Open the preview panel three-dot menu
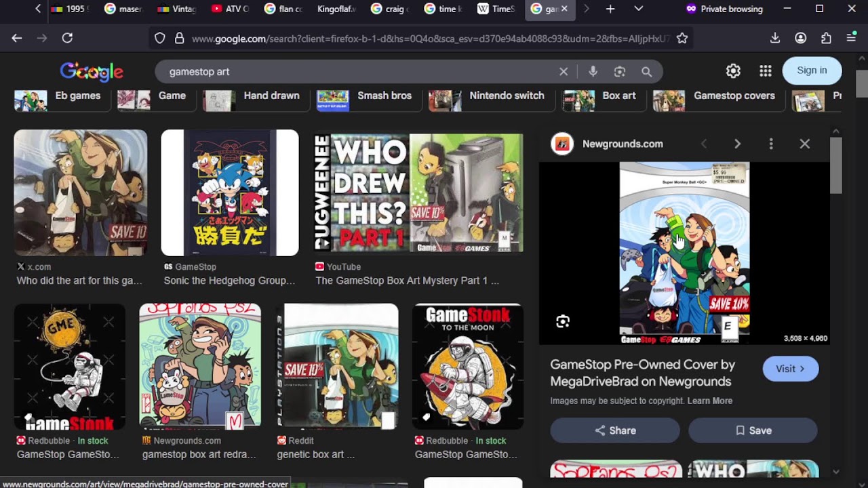Viewport: 868px width, 488px height. (771, 144)
